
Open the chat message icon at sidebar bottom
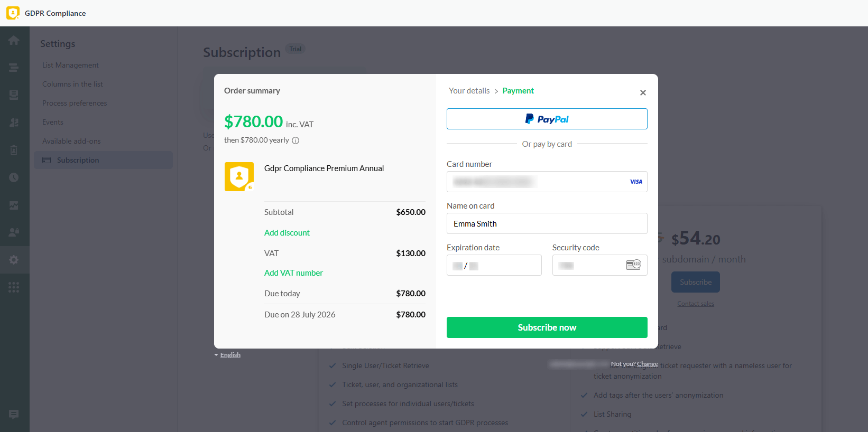pos(14,415)
